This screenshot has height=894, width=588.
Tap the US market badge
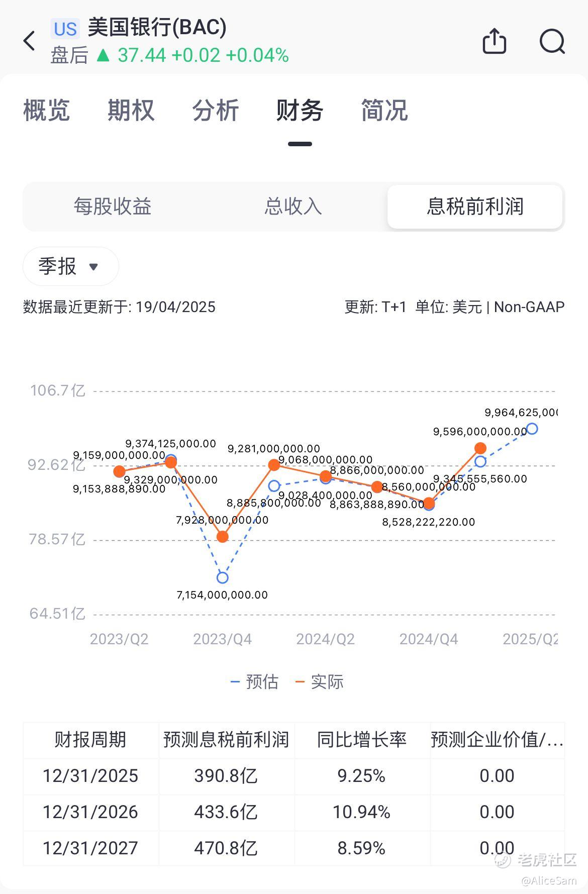[65, 29]
